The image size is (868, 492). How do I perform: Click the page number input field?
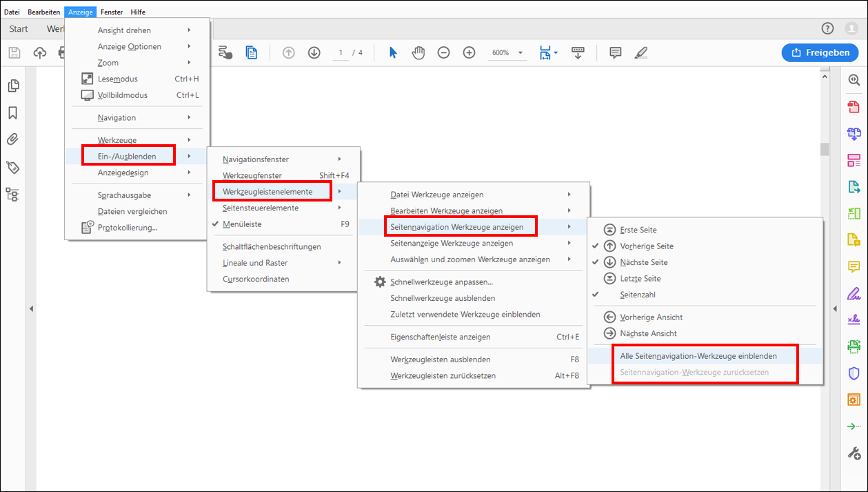(341, 52)
